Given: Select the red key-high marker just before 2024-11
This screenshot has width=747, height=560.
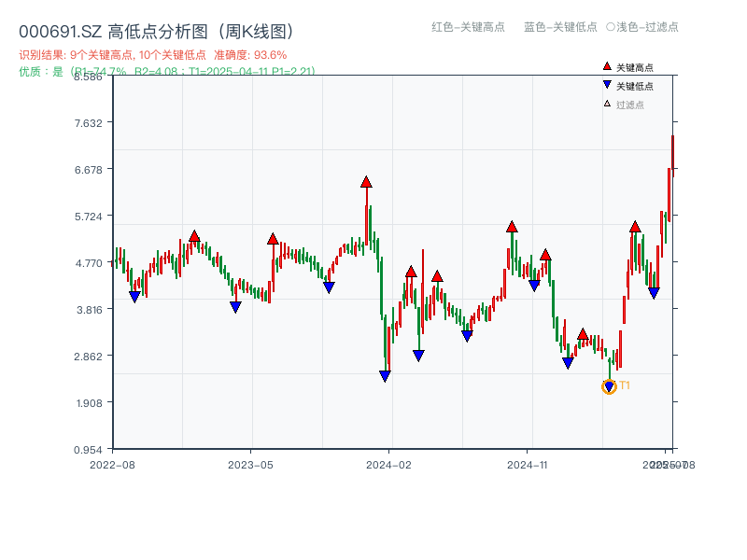Looking at the screenshot, I should pyautogui.click(x=512, y=227).
